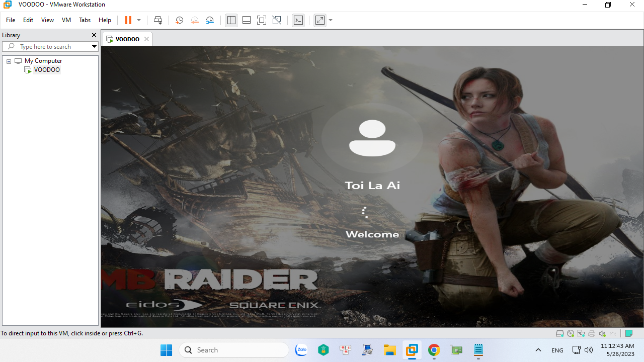Select My Computer in the library
Image resolution: width=644 pixels, height=362 pixels.
click(43, 61)
